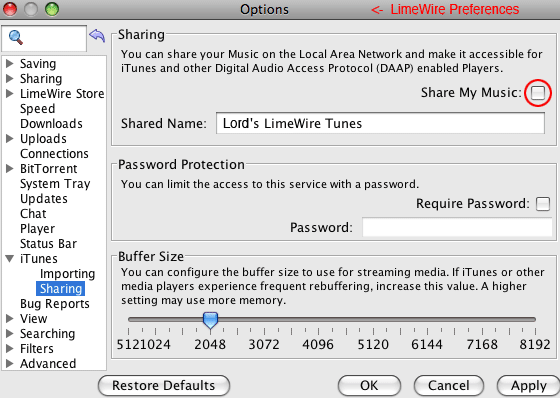Screen dimensions: 560x398
Task: Click the Shared Name text field
Action: tap(380, 123)
